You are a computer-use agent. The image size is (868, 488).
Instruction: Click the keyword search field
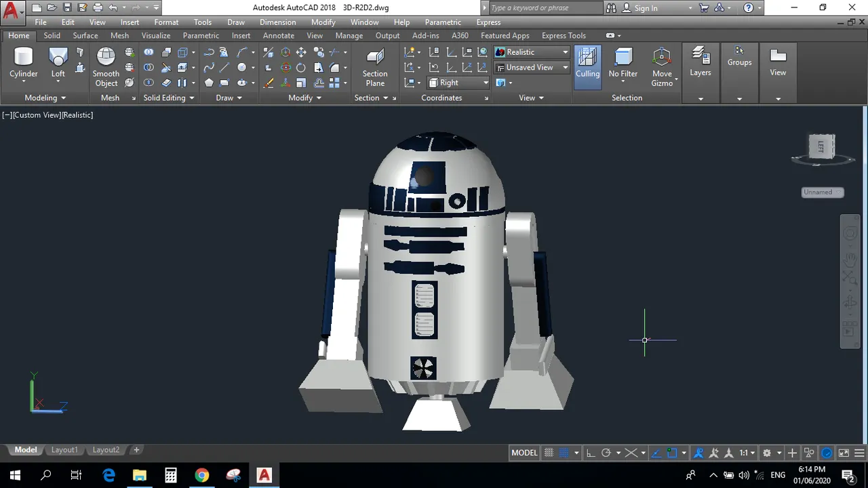pyautogui.click(x=545, y=8)
